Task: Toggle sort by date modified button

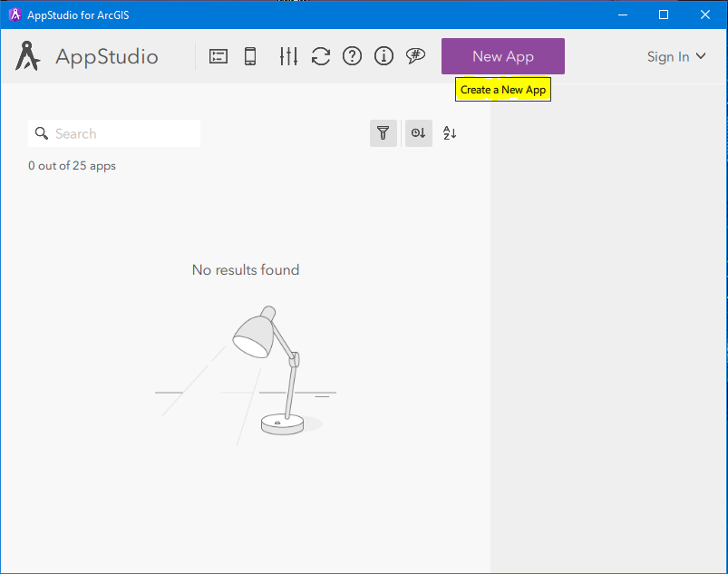Action: pyautogui.click(x=418, y=133)
